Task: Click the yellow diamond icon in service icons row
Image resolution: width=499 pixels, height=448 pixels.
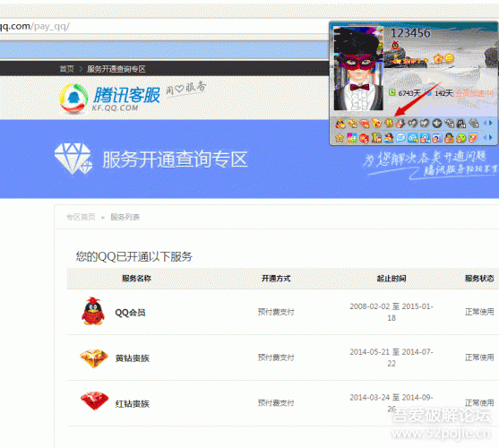Action: (x=376, y=123)
